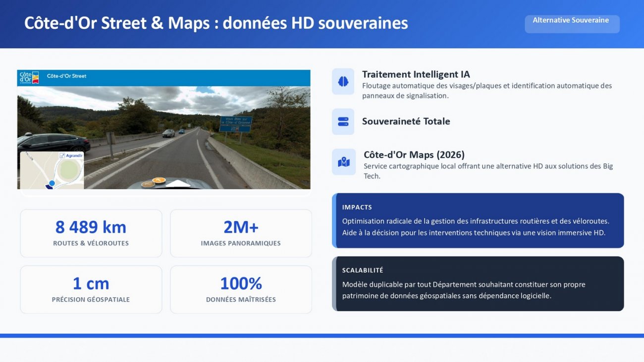The width and height of the screenshot is (644, 362).
Task: Select the 100% données maîtrisées card
Action: (x=241, y=290)
